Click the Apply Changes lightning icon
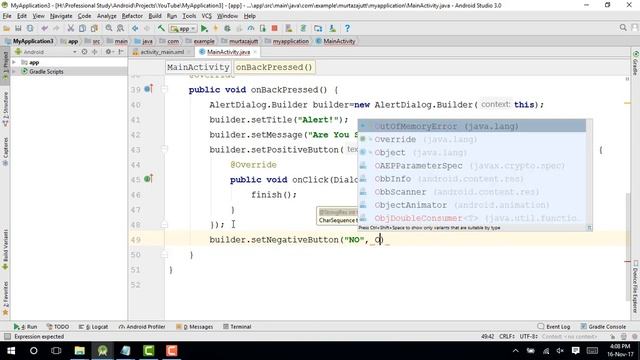Viewport: 640px width, 360px height. point(216,28)
